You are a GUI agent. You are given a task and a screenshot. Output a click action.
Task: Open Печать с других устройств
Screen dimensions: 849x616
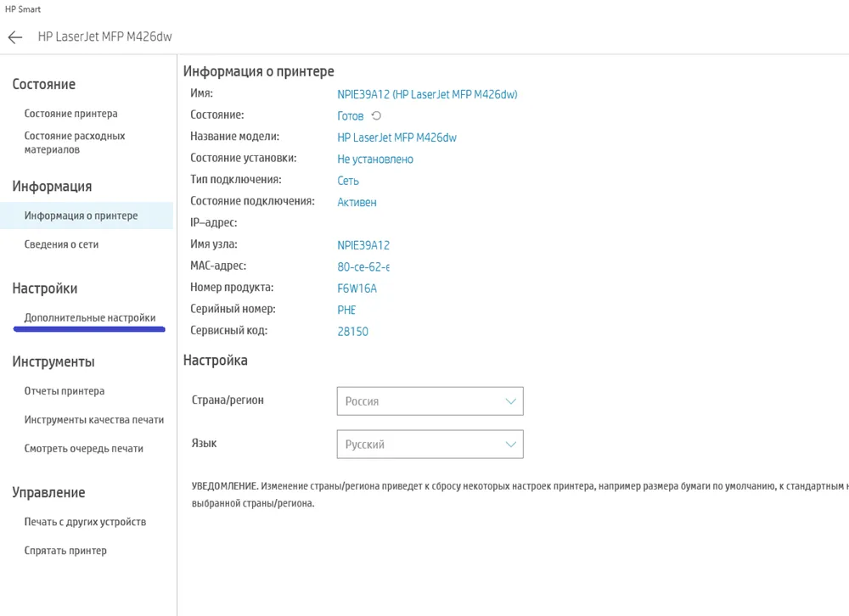[x=85, y=522]
